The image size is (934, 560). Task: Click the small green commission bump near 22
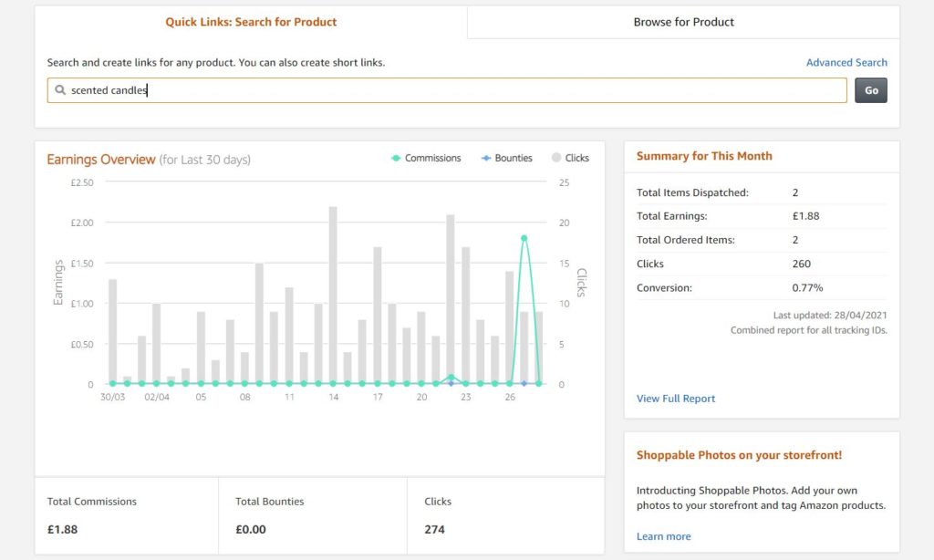click(451, 377)
